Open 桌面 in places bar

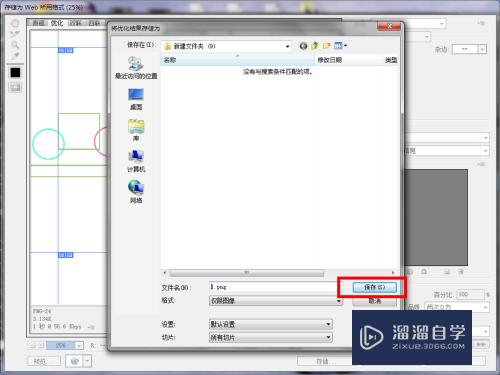pos(136,99)
